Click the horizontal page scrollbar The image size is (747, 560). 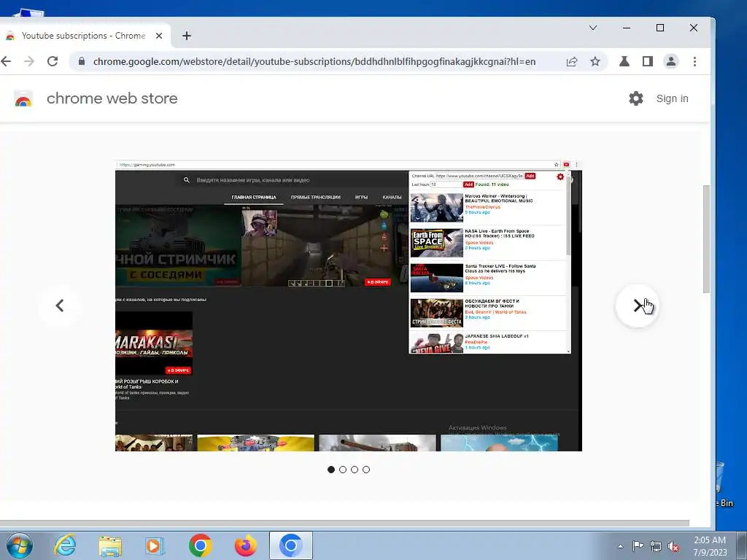point(344,523)
